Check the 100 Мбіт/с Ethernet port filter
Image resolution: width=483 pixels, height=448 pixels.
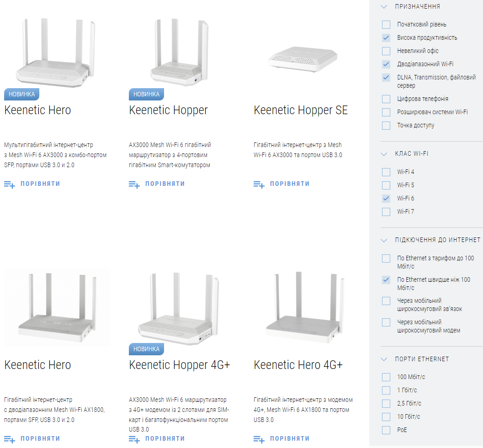click(x=386, y=377)
